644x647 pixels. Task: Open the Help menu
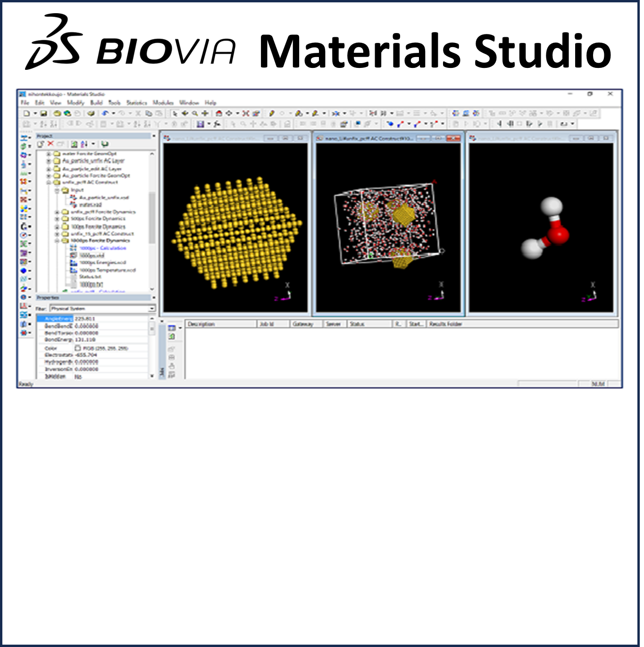(210, 103)
